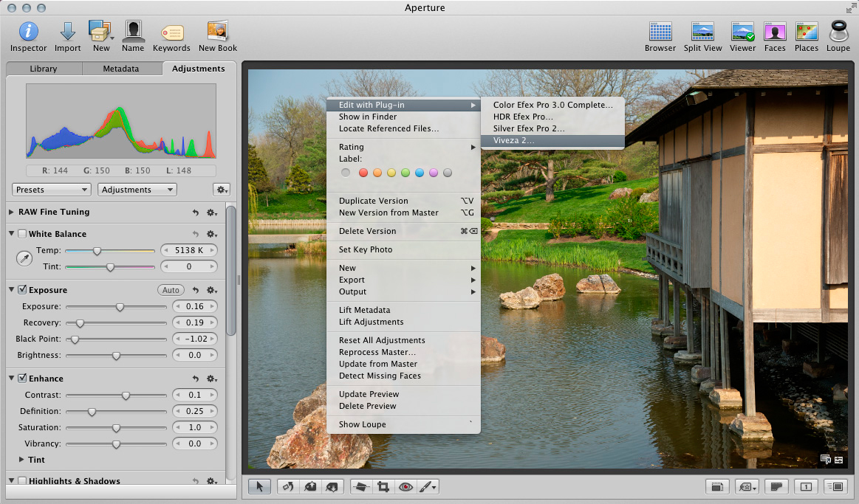Switch to Viewer mode icon
Image resolution: width=859 pixels, height=504 pixels.
(x=742, y=31)
